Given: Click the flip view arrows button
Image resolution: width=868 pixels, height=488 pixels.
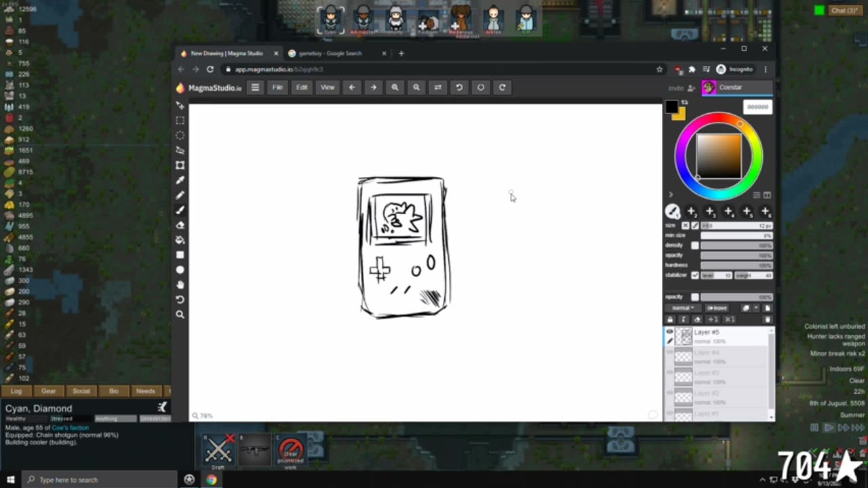Looking at the screenshot, I should (x=437, y=87).
